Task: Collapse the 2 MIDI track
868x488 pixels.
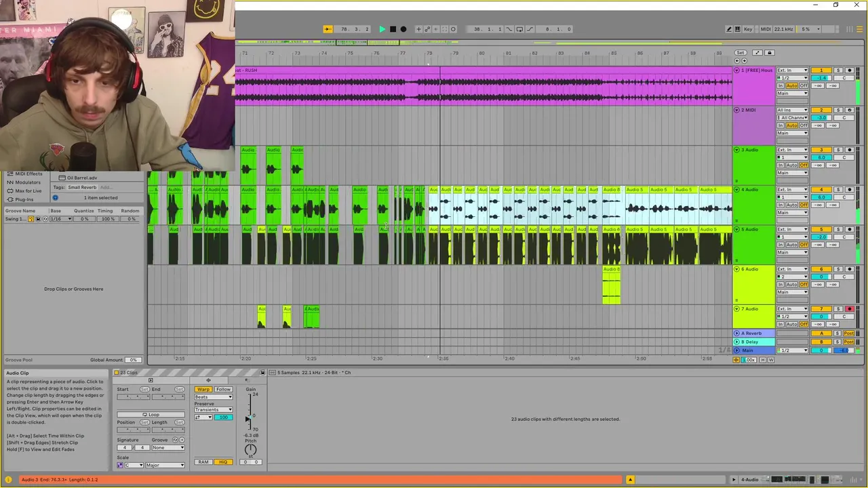Action: (736, 110)
